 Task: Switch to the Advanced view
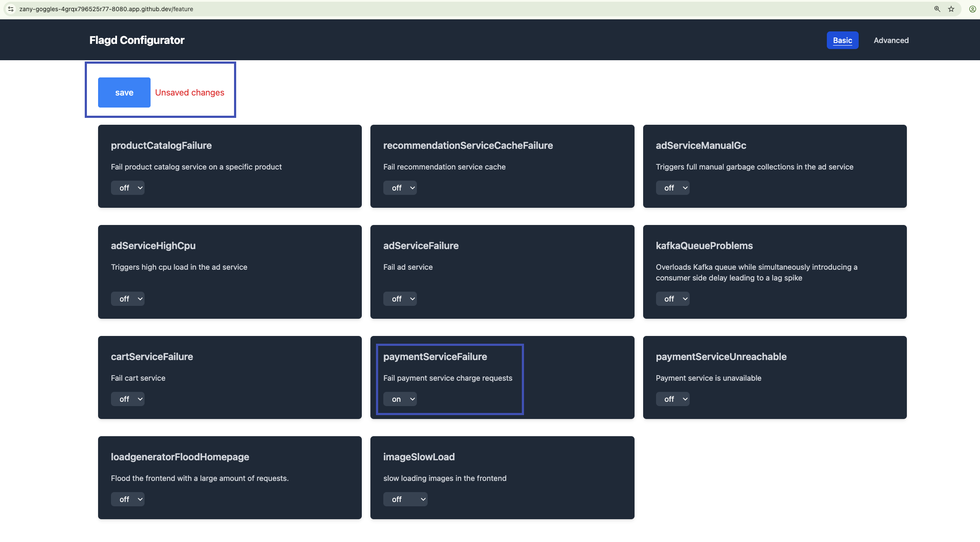pos(891,40)
